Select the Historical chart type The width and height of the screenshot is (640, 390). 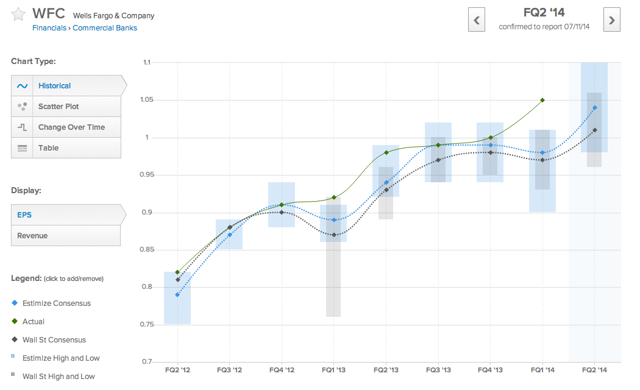point(69,86)
